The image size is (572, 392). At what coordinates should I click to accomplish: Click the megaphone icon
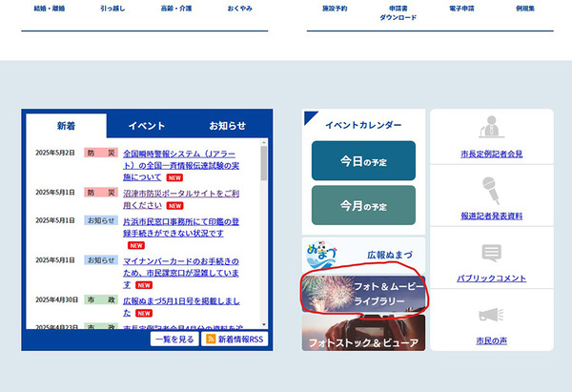click(x=491, y=315)
